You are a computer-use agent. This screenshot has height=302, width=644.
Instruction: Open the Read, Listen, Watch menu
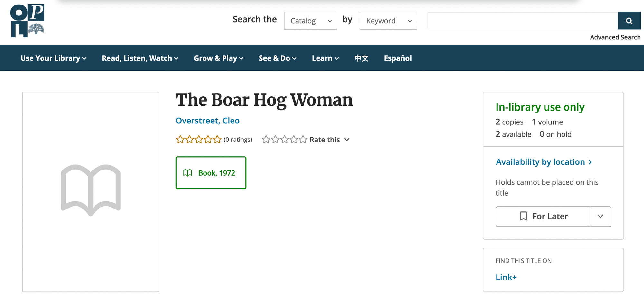140,58
